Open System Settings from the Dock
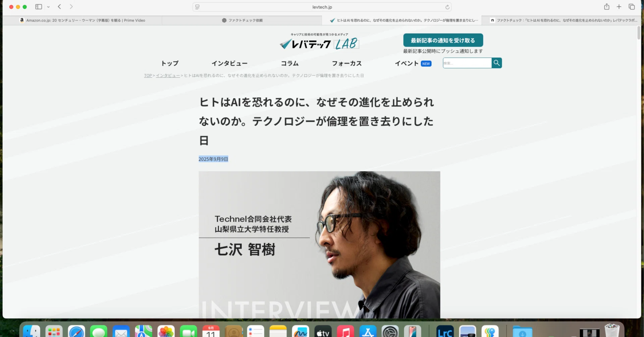Image resolution: width=644 pixels, height=337 pixels. coord(390,332)
